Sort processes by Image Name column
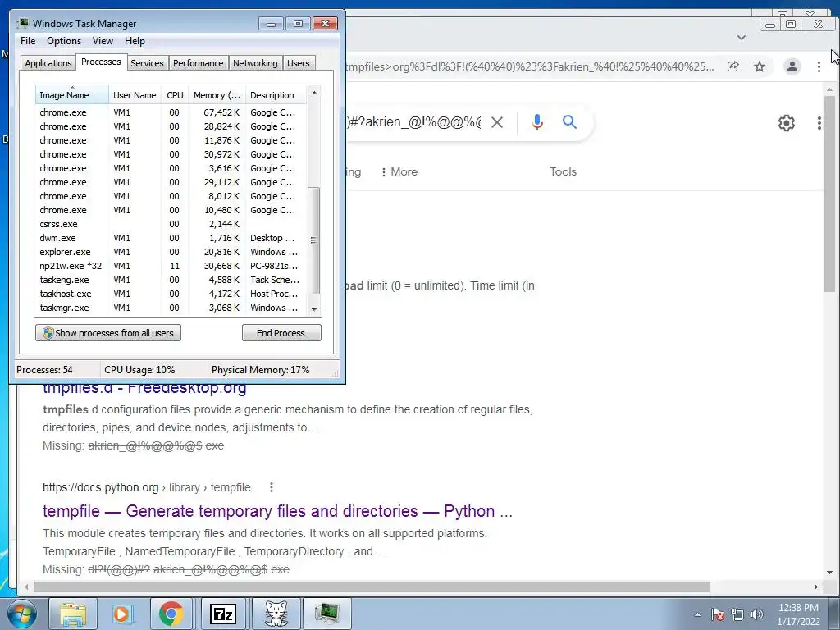840x630 pixels. (72, 95)
